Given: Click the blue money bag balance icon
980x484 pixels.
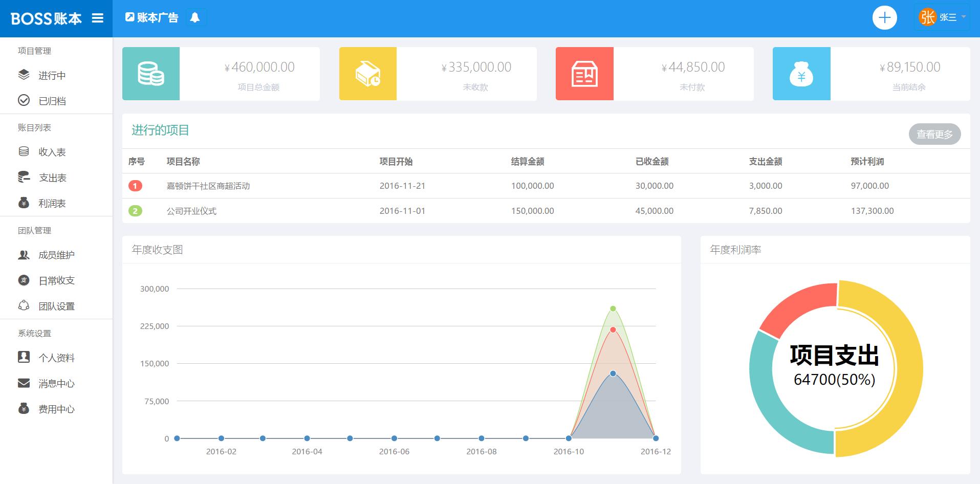Looking at the screenshot, I should pos(801,74).
